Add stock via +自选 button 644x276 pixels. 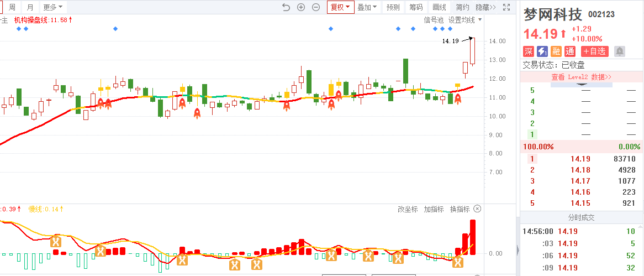click(x=595, y=51)
